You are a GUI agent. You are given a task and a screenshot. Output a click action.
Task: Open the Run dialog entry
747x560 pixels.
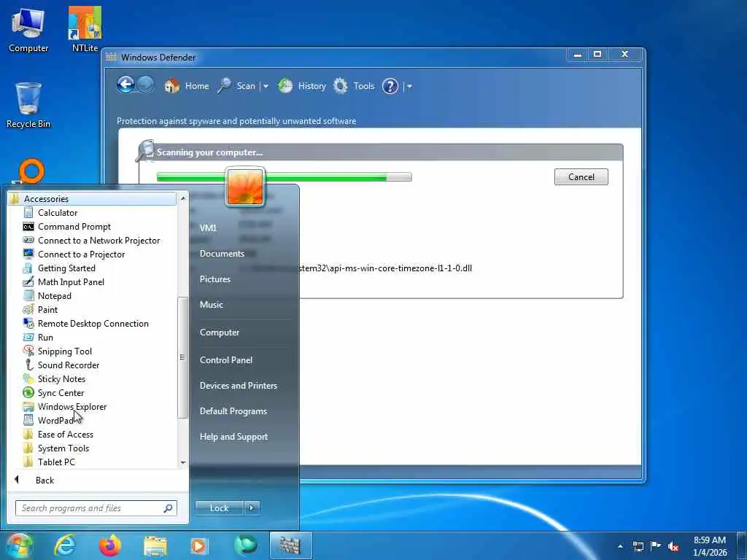[45, 337]
